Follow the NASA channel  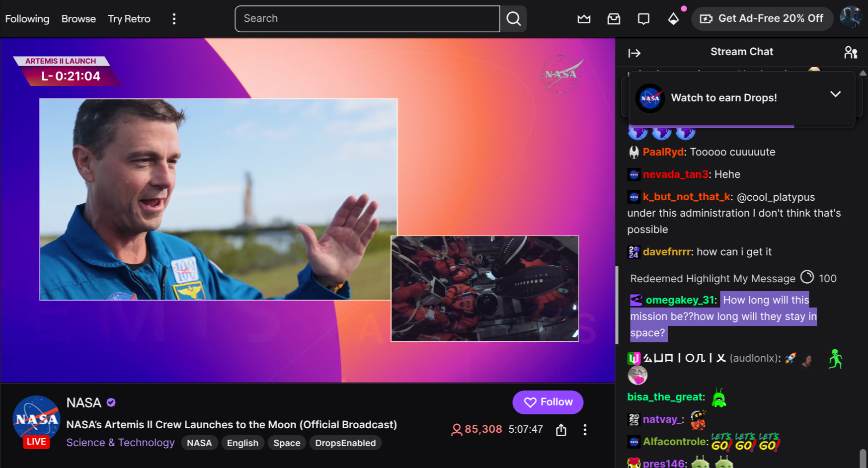548,402
